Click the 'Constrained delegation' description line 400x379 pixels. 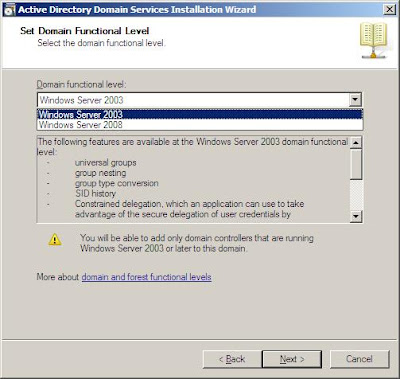pos(189,204)
